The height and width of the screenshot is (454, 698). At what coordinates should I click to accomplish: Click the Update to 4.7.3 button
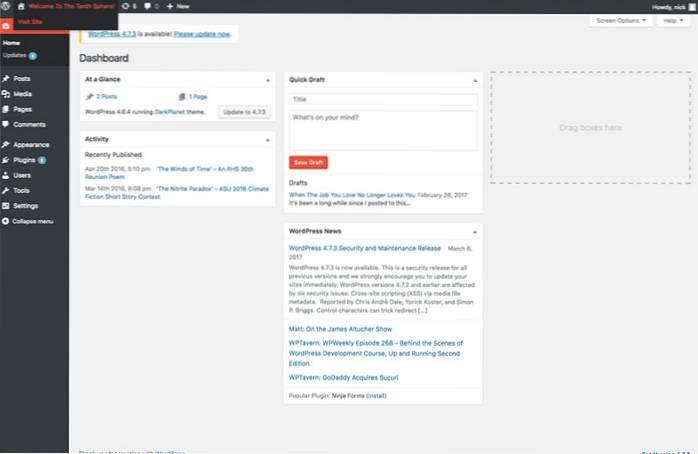244,112
